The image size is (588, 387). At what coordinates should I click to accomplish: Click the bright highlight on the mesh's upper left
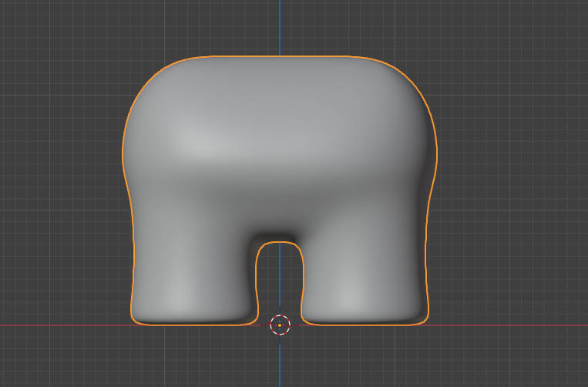[193, 141]
